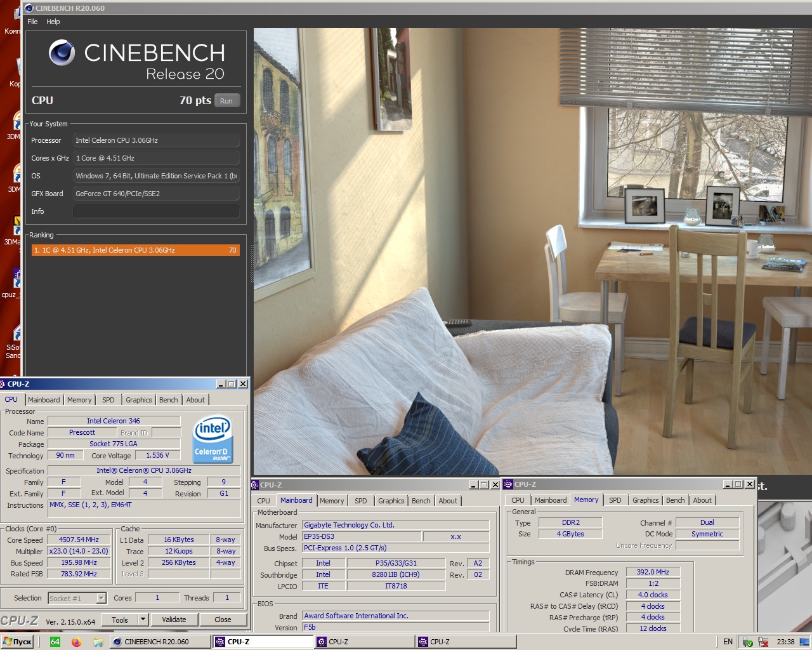Click the rendered room image in Cinebench
The height and width of the screenshot is (650, 812).
coord(533,251)
